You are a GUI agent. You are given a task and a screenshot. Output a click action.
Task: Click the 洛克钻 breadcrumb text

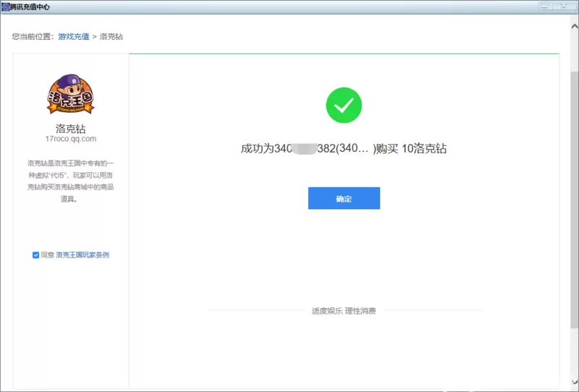pos(111,37)
